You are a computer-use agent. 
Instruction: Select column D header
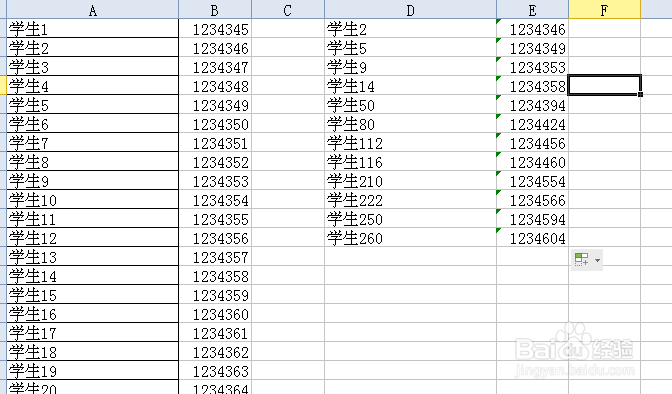pos(410,9)
